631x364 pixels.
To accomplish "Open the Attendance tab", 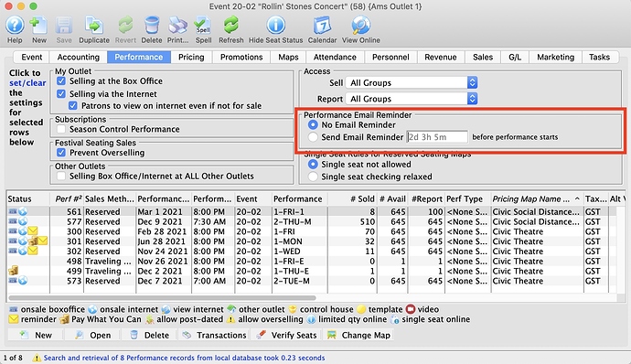I will point(335,58).
